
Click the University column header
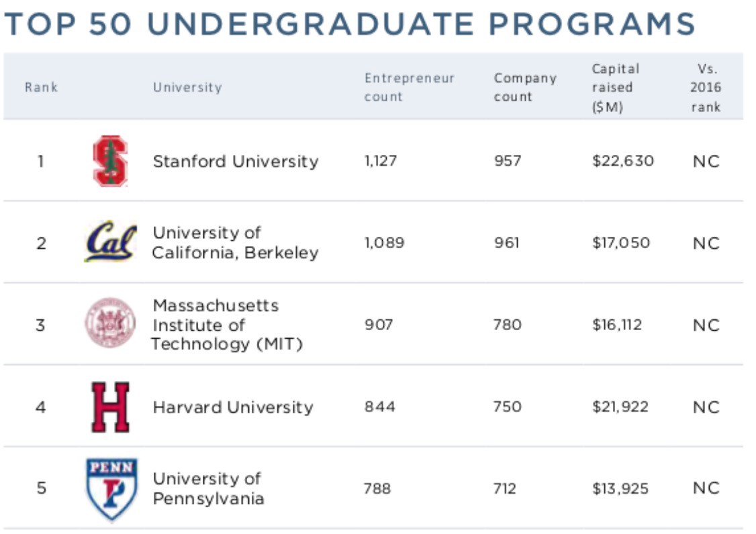(187, 87)
